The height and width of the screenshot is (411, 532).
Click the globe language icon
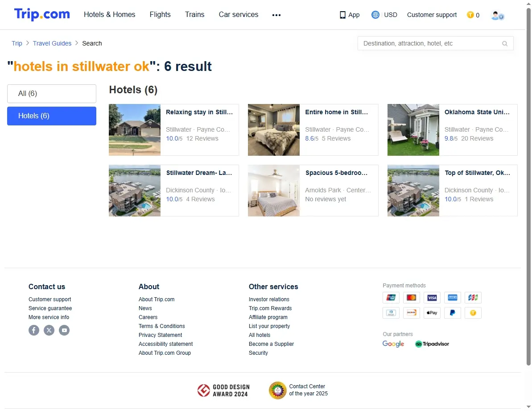(x=375, y=15)
